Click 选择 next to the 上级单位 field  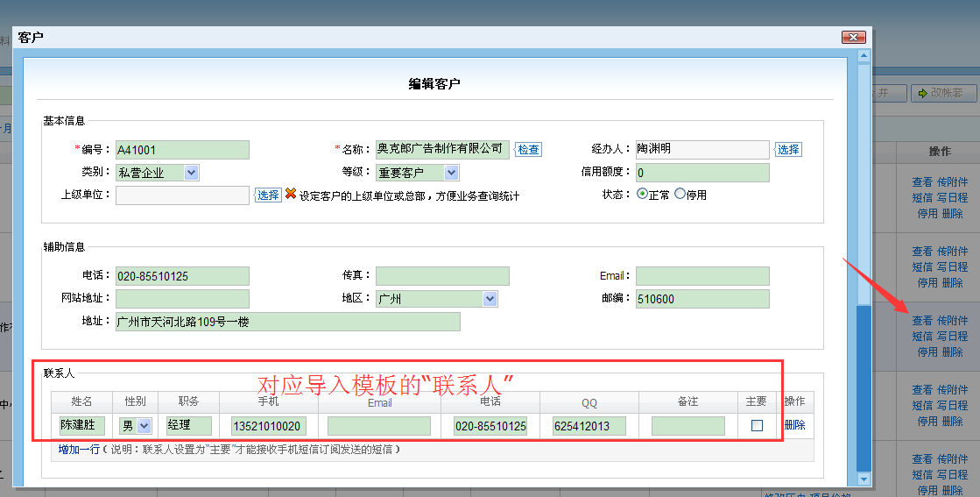(x=268, y=195)
